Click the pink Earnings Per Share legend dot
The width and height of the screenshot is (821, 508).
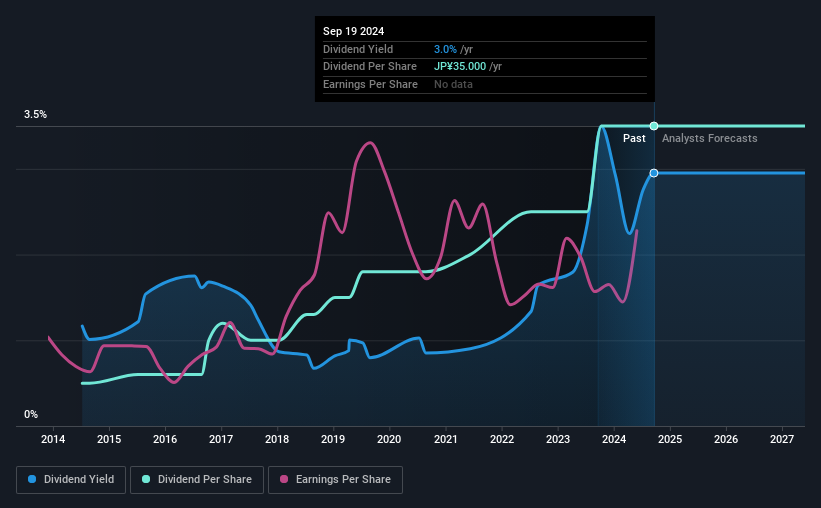[x=284, y=479]
